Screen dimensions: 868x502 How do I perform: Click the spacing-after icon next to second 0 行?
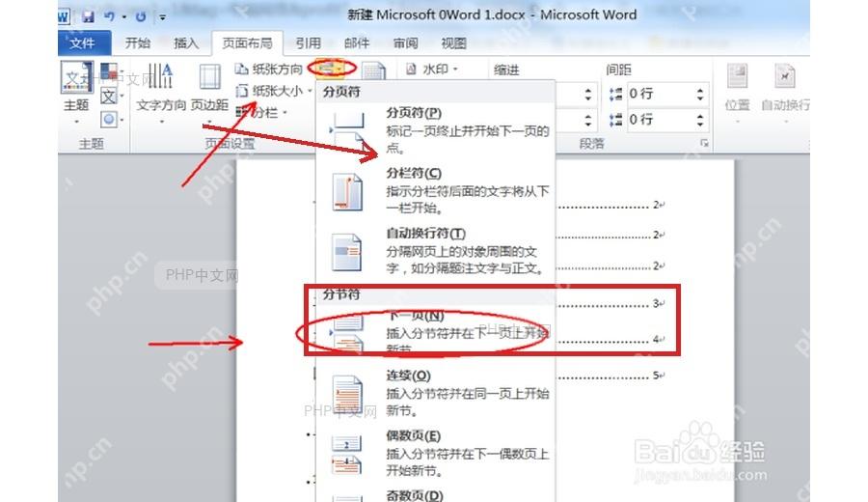(615, 119)
